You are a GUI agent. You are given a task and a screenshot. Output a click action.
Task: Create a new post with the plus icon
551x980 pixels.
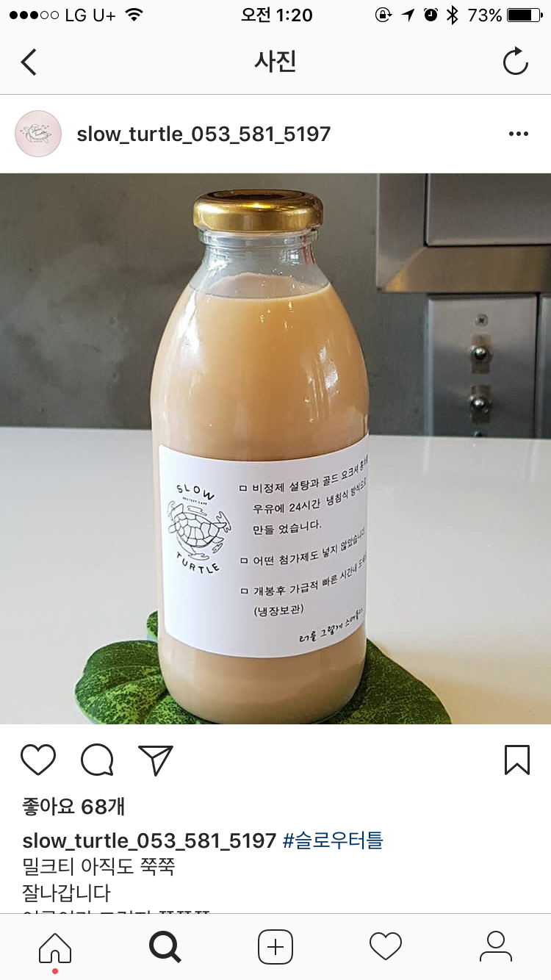click(275, 947)
